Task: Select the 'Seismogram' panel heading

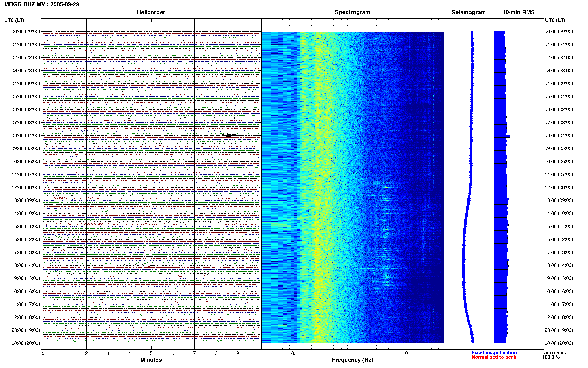Action: click(468, 12)
